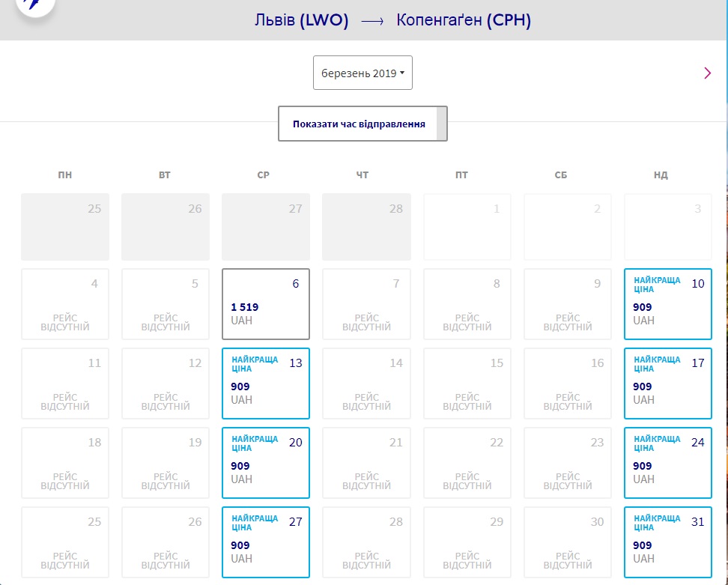Select March 27 best price flight
The height and width of the screenshot is (585, 728).
click(266, 542)
